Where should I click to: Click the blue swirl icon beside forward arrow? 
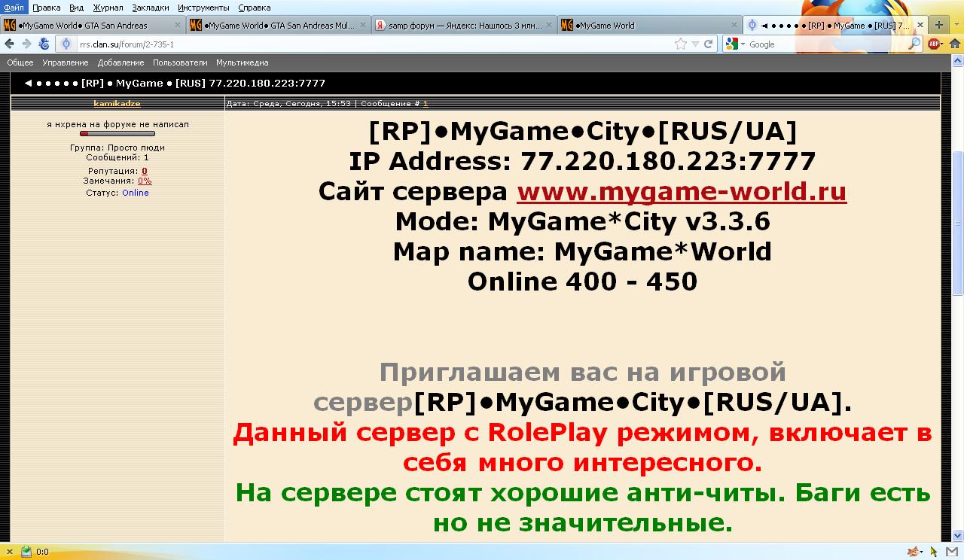coord(44,44)
